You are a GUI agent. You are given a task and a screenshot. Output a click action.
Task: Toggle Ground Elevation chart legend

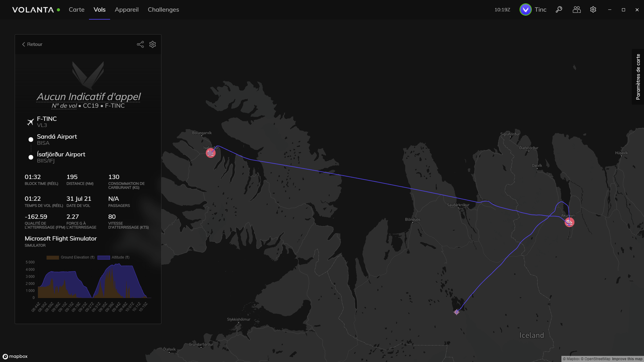pos(71,257)
